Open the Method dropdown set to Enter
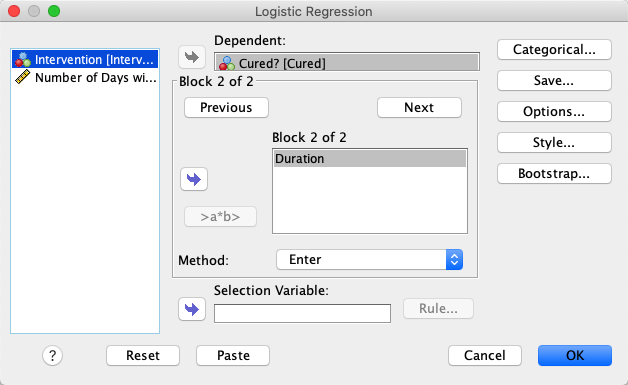 [x=369, y=260]
